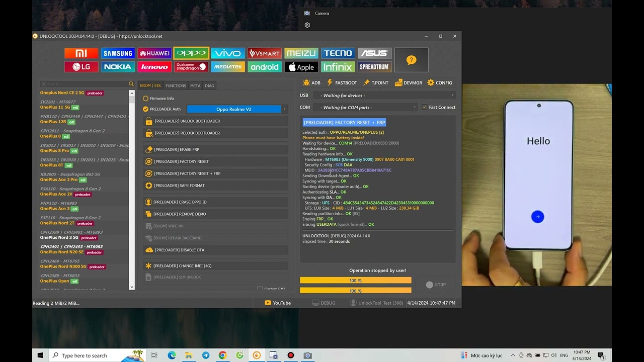The height and width of the screenshot is (362, 644).
Task: Open the USB devices dropdown
Action: click(x=384, y=96)
